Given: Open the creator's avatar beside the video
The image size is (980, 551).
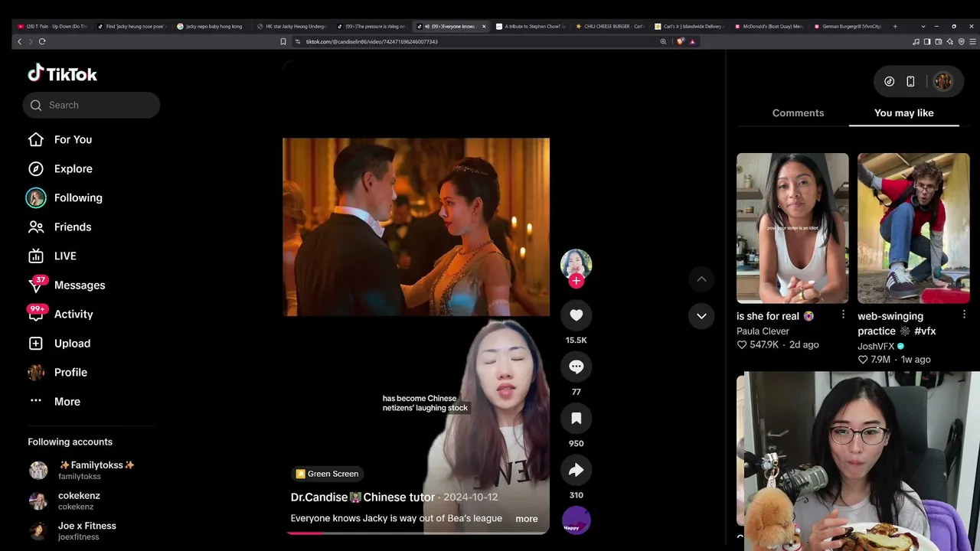Looking at the screenshot, I should 577,264.
